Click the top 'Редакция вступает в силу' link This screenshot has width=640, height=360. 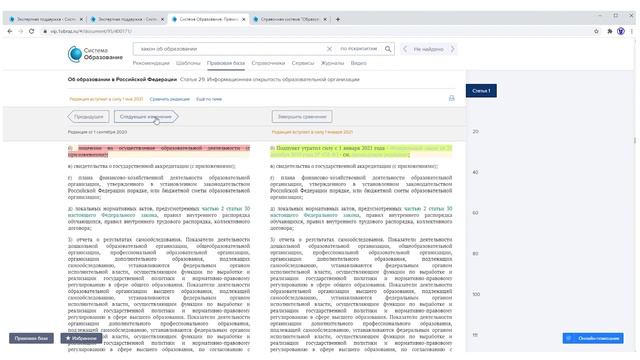106,99
